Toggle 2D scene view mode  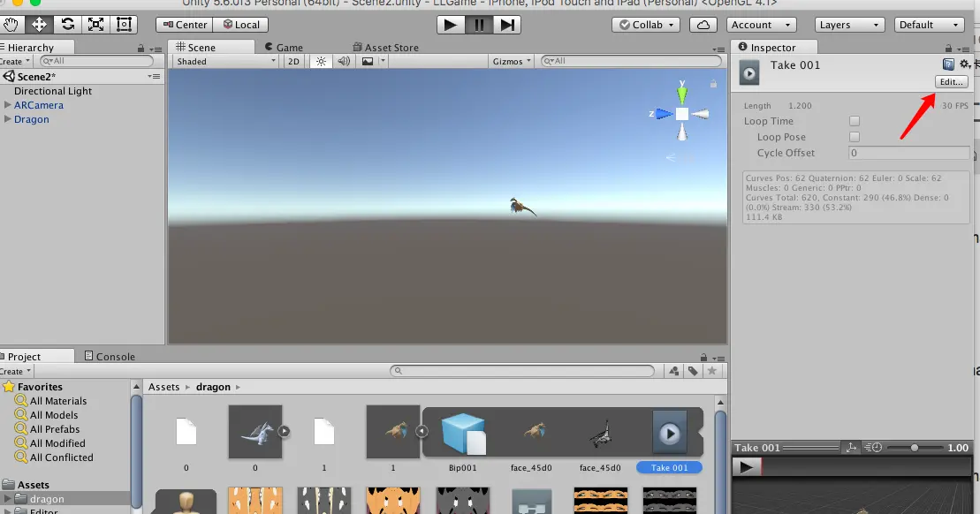pyautogui.click(x=293, y=61)
